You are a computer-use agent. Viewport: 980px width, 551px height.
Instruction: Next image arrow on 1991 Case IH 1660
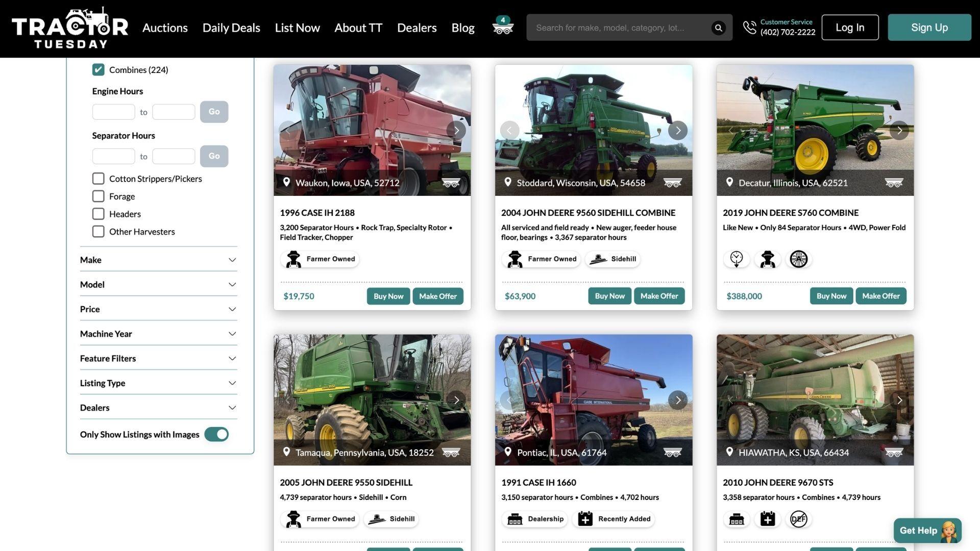[677, 400]
